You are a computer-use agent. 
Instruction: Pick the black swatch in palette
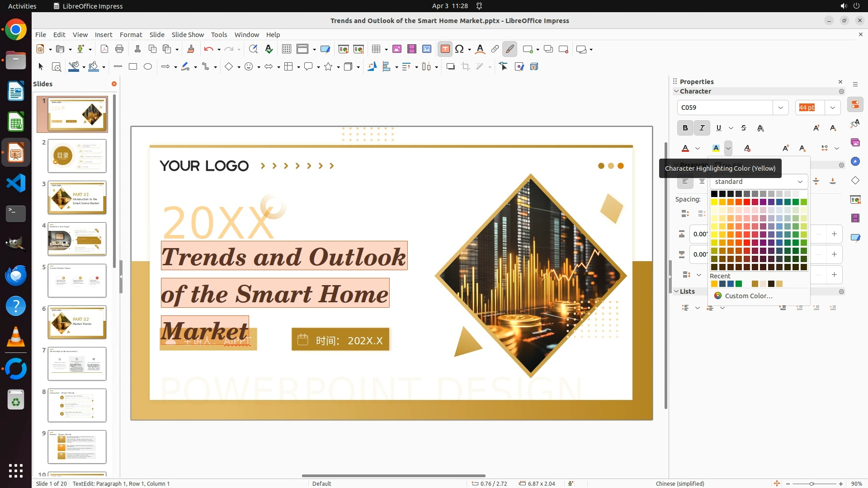(x=714, y=194)
